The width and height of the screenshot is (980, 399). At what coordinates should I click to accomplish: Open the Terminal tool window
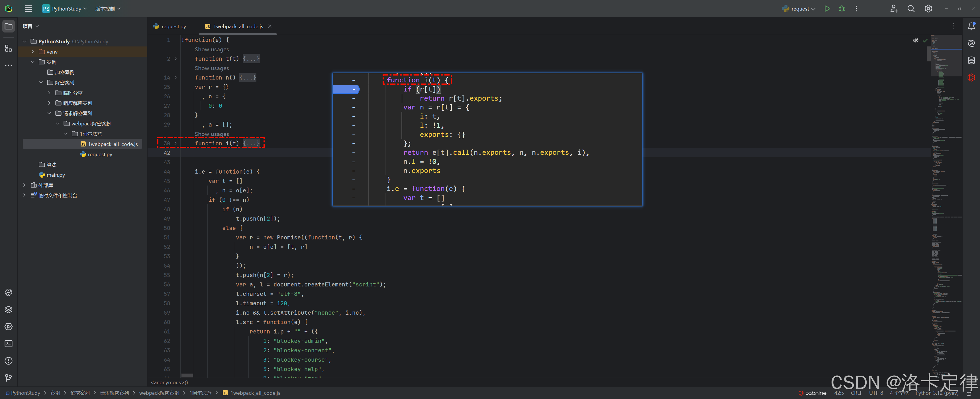coord(8,344)
